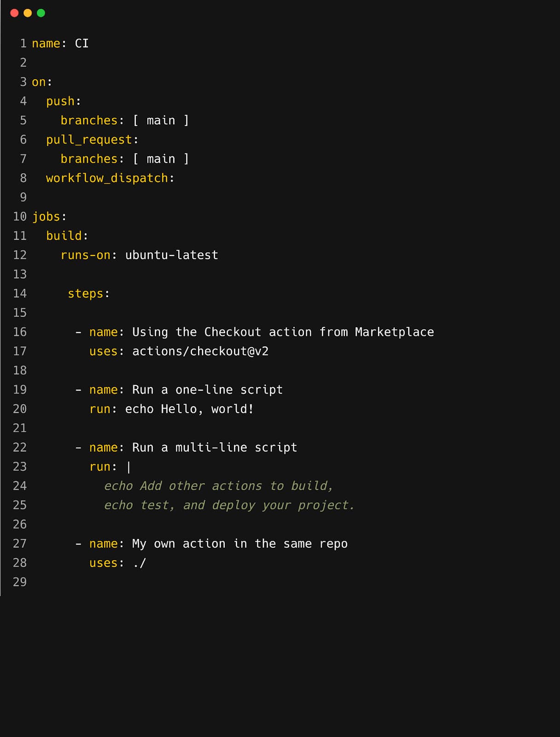Click 'My own action in the same repo' text
560x737 pixels.
tap(239, 544)
